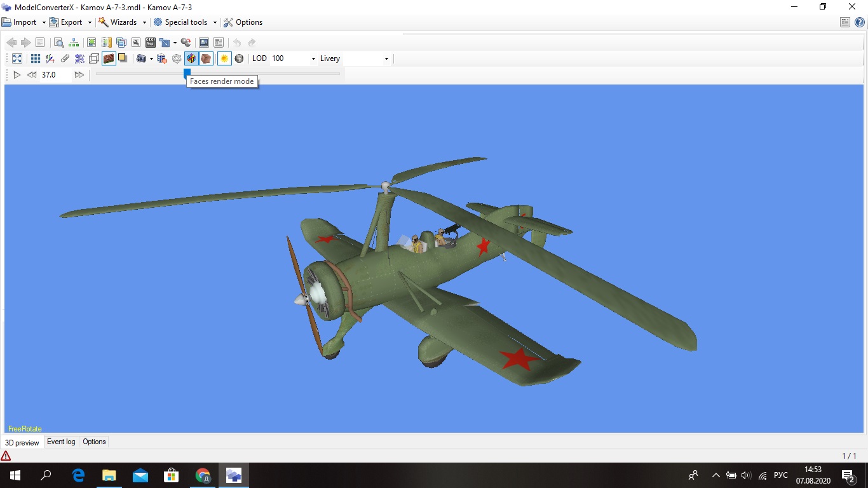Toggle the brick texture display button
868x488 pixels.
pyautogui.click(x=109, y=58)
